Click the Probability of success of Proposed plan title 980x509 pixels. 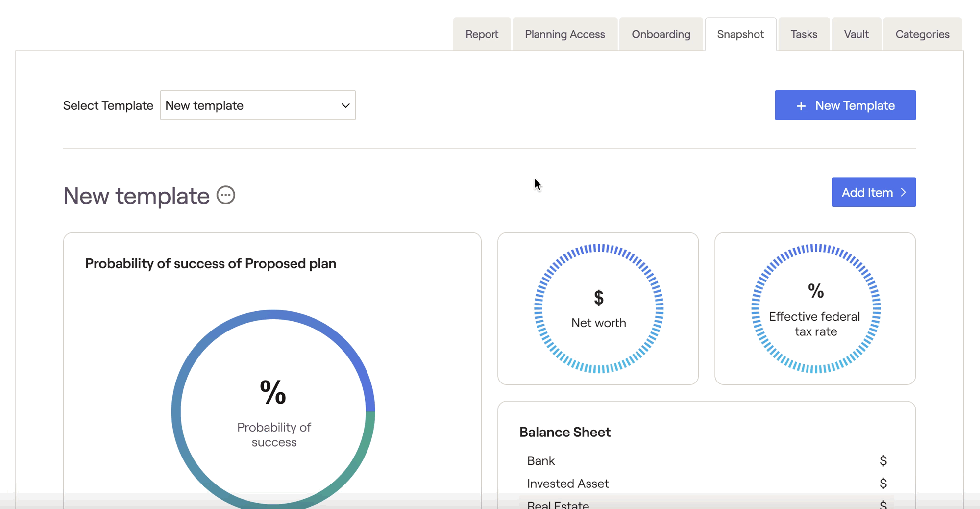(211, 264)
